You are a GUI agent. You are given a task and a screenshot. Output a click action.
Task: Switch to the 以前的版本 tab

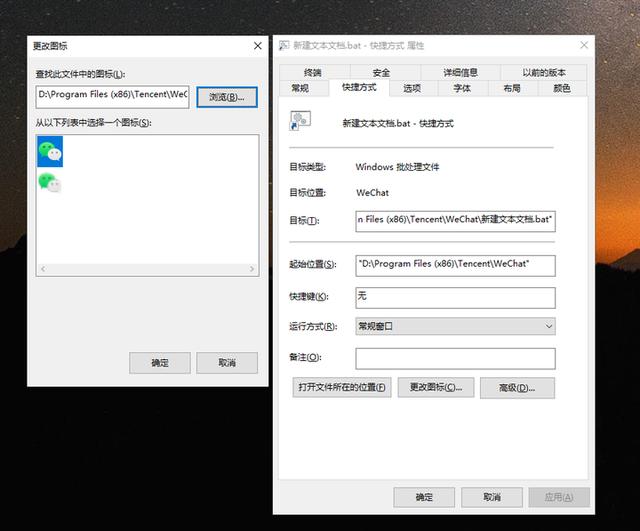coord(544,73)
